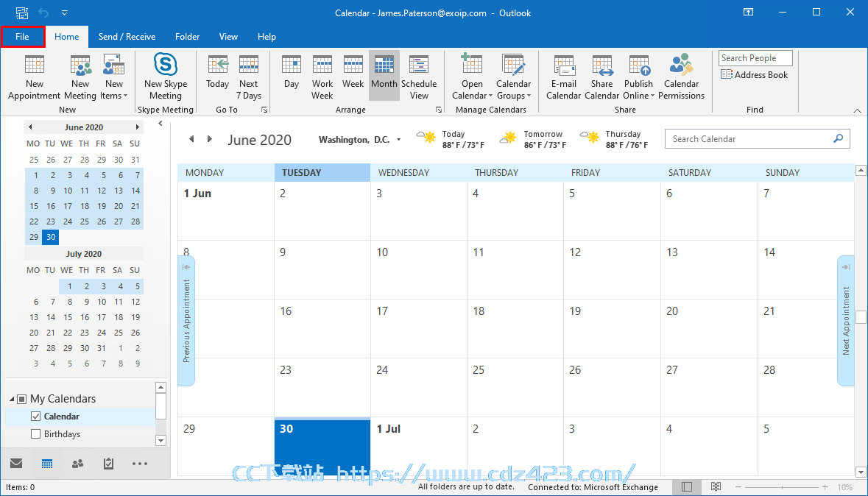
Task: Switch to Calendar module icon
Action: point(47,464)
